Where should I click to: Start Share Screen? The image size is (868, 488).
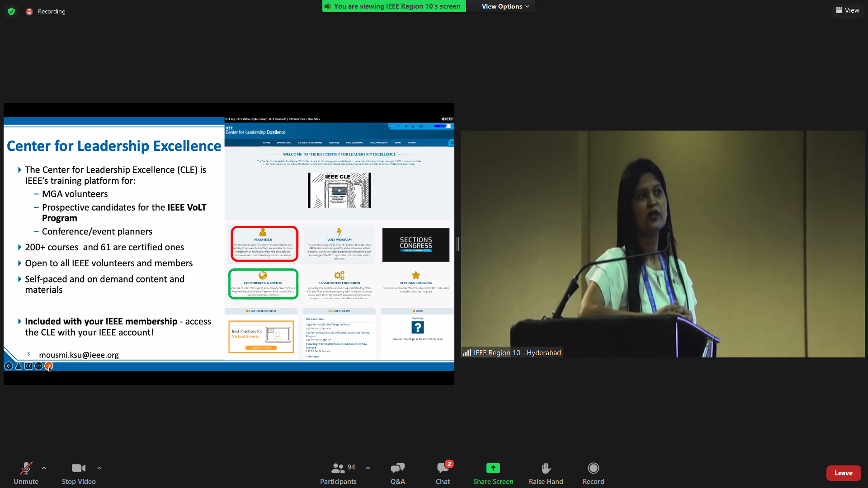pyautogui.click(x=493, y=473)
